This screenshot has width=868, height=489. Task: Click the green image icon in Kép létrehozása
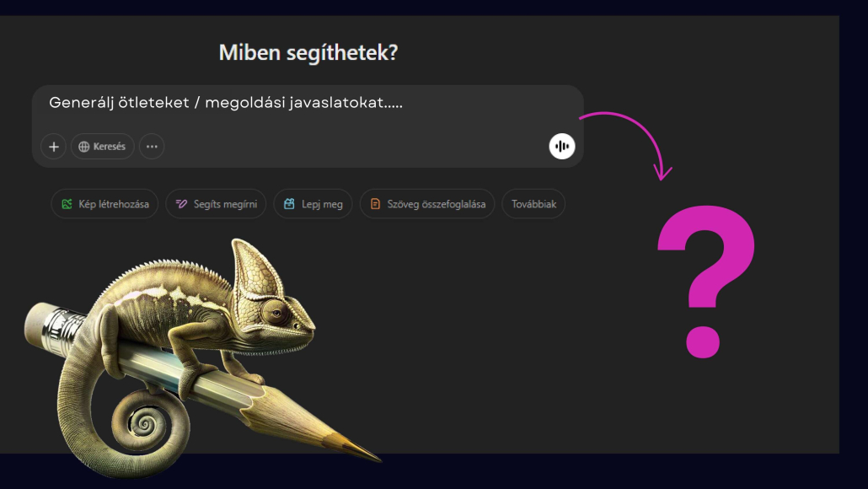[67, 204]
